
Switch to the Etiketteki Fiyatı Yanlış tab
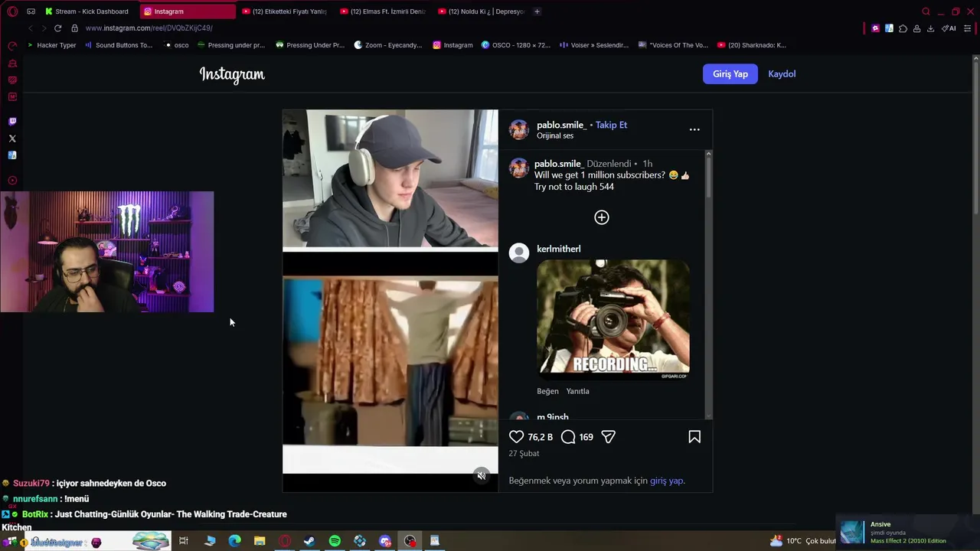click(285, 11)
